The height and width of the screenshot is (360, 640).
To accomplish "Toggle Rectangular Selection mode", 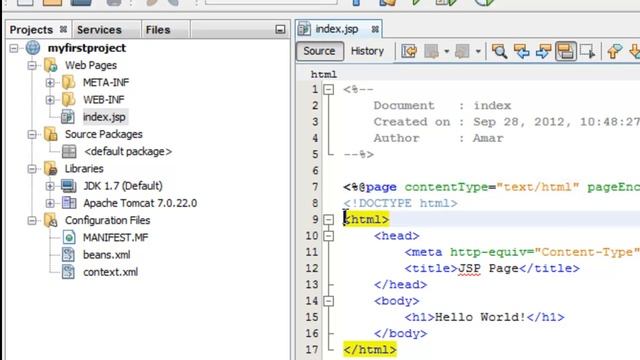I will (x=587, y=51).
